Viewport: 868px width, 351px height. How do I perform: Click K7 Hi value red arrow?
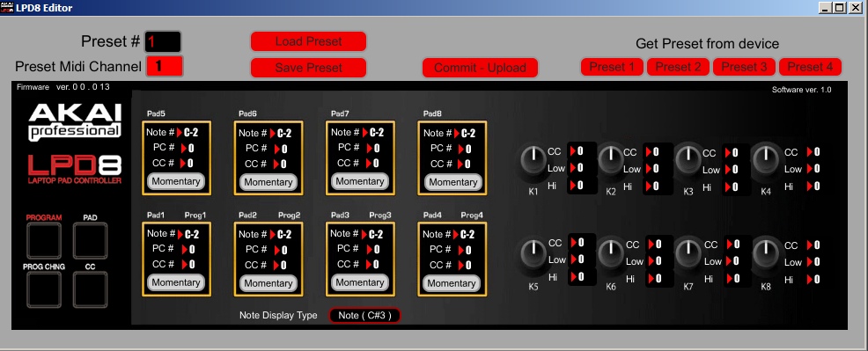729,279
